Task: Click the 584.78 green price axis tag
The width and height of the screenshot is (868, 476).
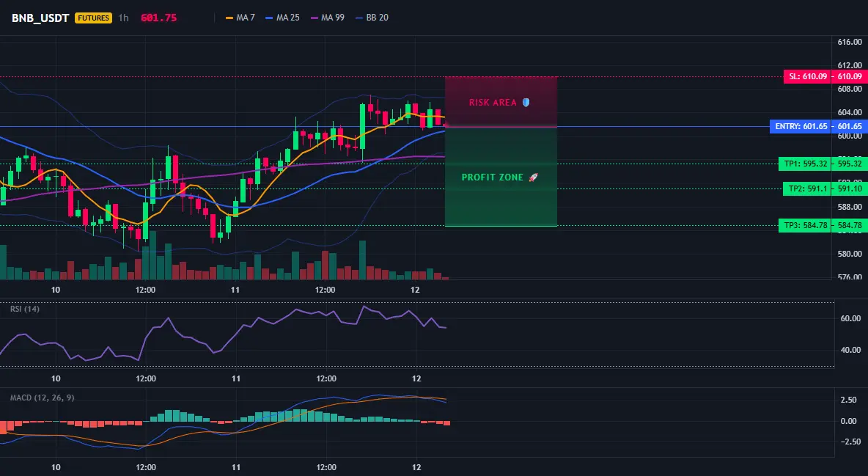Action: [x=850, y=226]
